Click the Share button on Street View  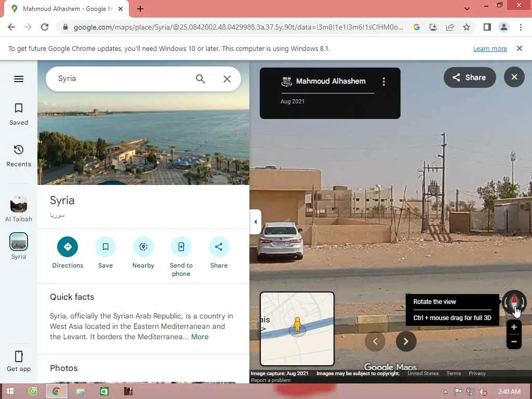470,77
